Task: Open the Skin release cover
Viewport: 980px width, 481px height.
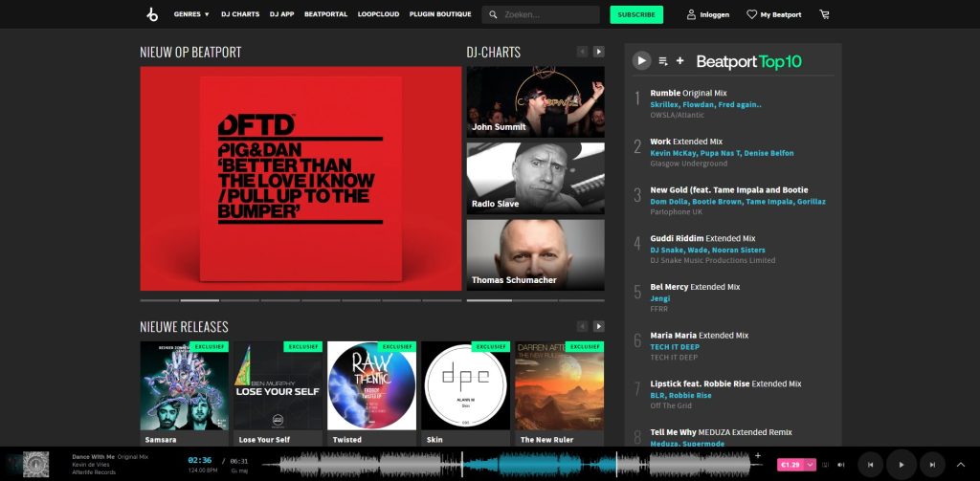Action: coord(466,385)
